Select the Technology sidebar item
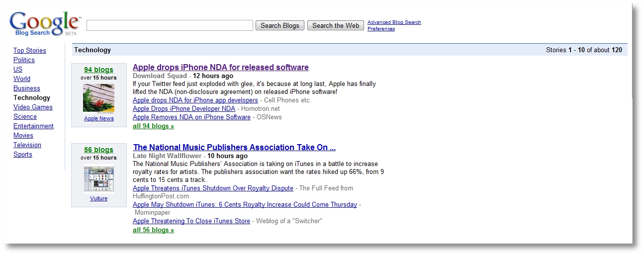The image size is (644, 255). pyautogui.click(x=32, y=97)
